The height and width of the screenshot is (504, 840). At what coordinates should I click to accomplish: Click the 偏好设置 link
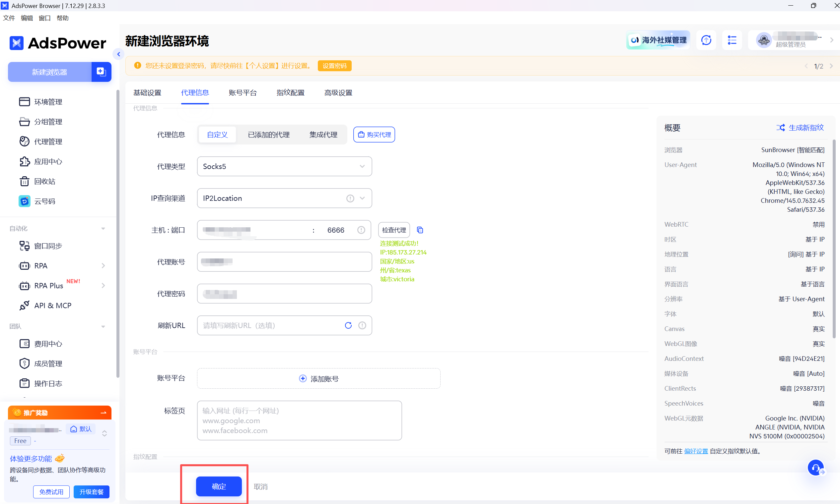(x=696, y=451)
